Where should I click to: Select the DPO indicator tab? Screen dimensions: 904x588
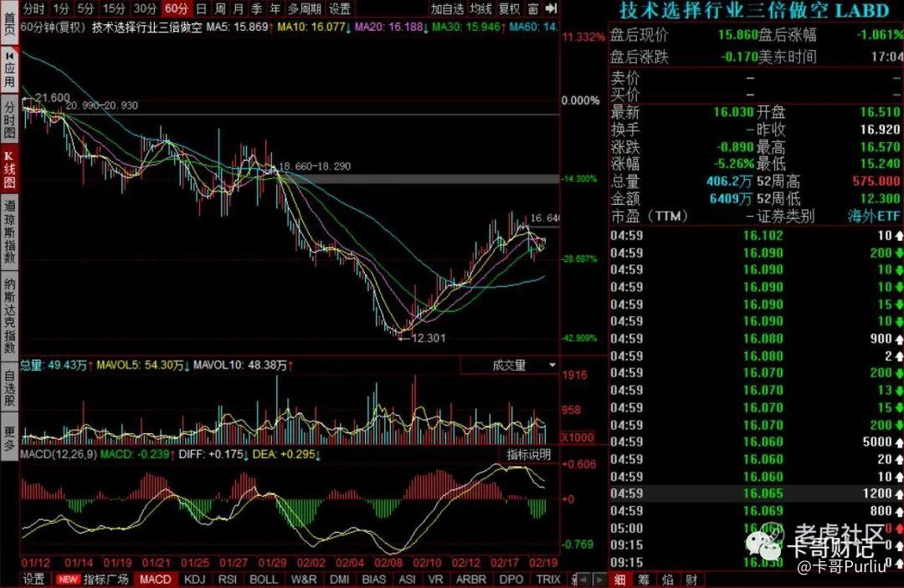point(511,579)
